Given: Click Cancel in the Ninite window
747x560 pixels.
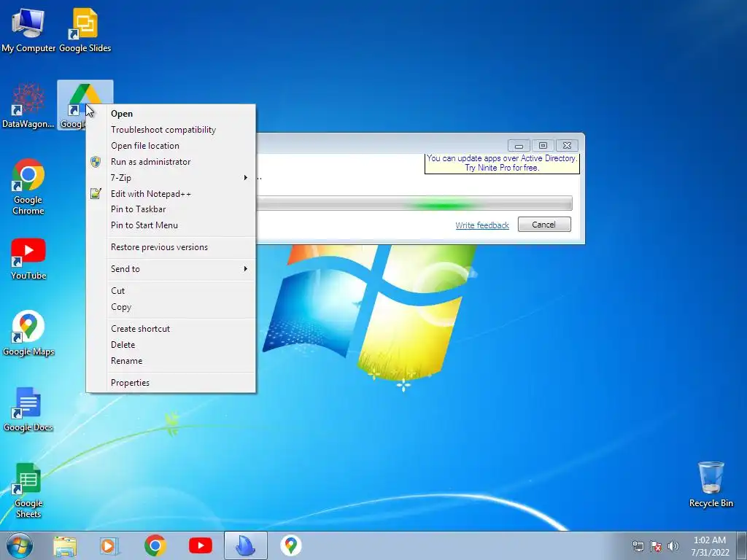Looking at the screenshot, I should click(544, 225).
